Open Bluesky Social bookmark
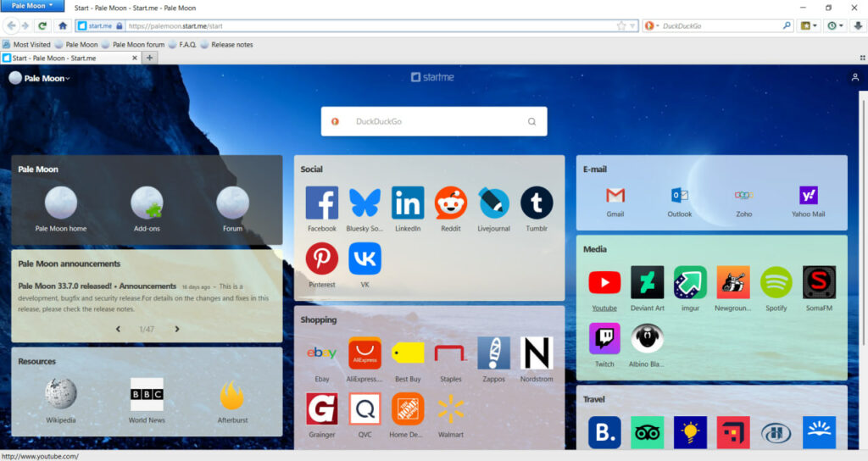868x461 pixels. (x=364, y=203)
